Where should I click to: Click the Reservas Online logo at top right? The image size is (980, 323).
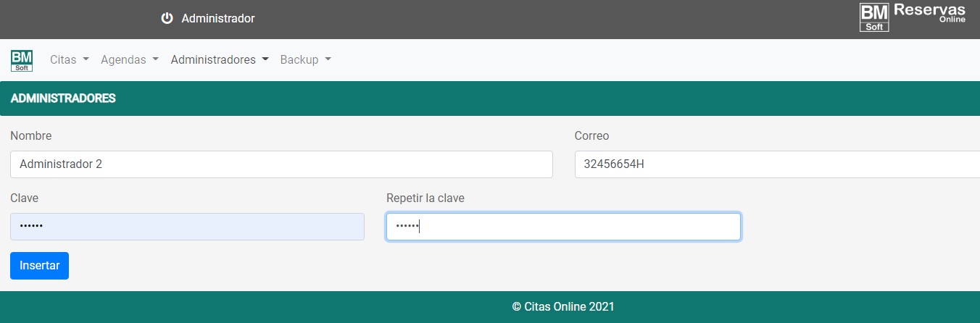click(x=912, y=17)
